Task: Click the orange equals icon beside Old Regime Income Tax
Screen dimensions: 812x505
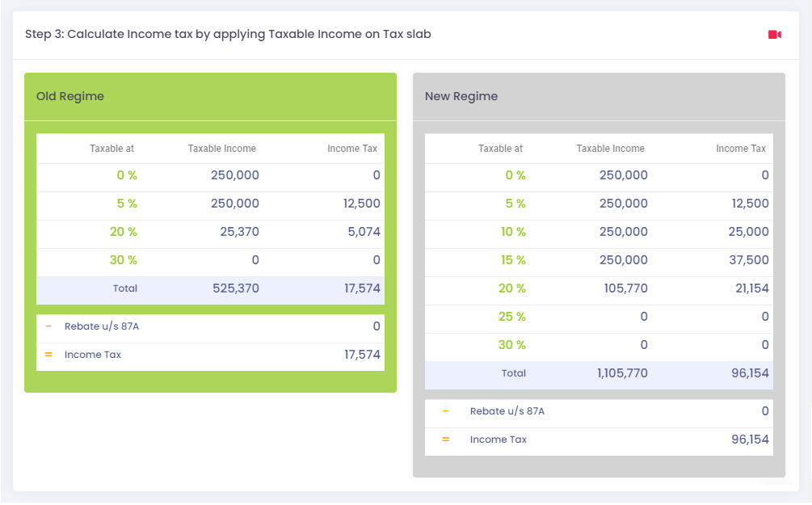Action: (48, 355)
